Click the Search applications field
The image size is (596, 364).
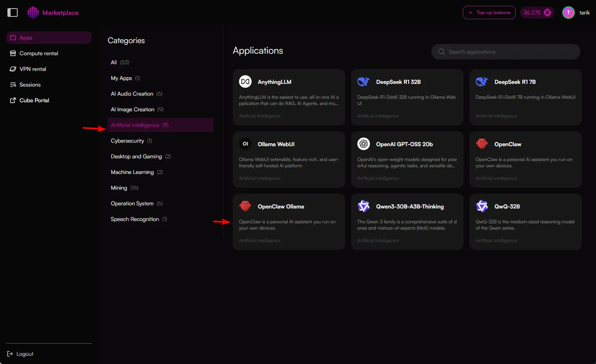(505, 52)
